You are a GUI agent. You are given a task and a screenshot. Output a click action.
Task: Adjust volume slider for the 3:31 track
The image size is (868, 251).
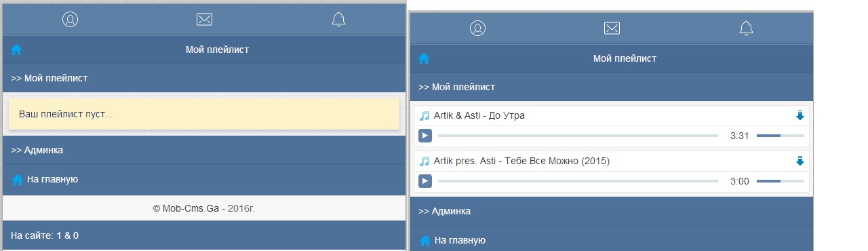pyautogui.click(x=781, y=136)
